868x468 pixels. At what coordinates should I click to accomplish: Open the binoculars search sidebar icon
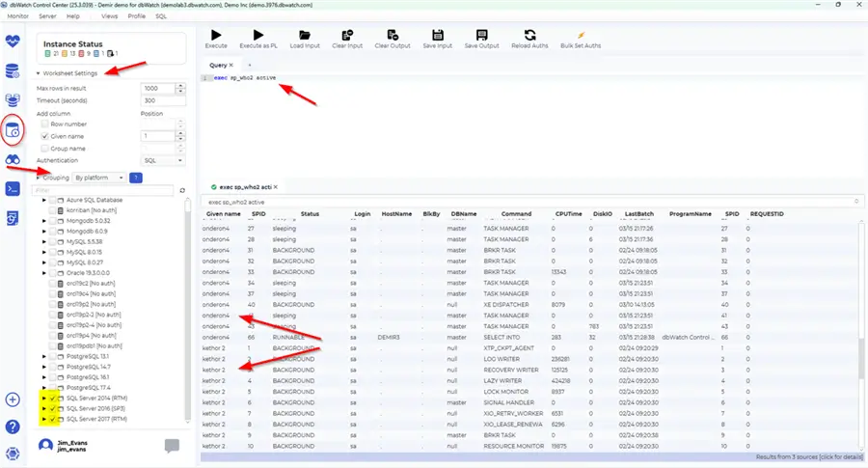point(13,159)
